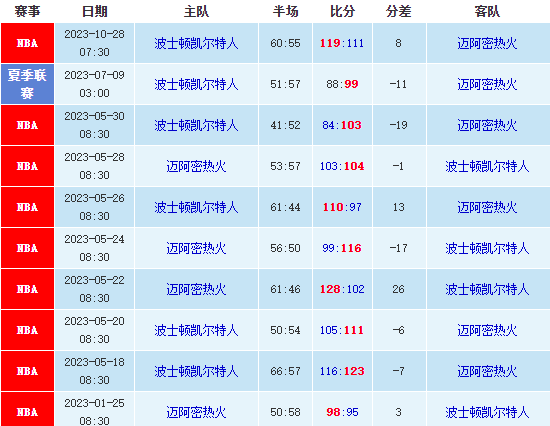Open away team link in 2023-05-22 row
550x426 pixels.
click(x=487, y=290)
